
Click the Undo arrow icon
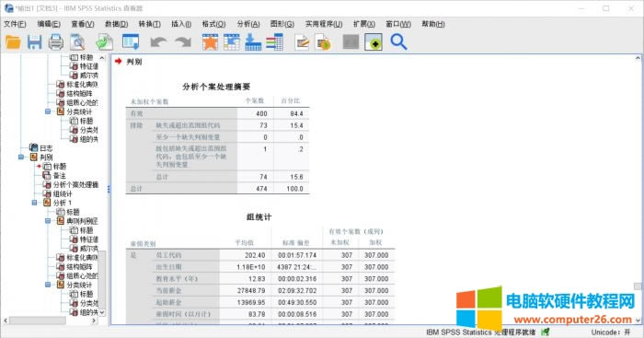point(158,42)
